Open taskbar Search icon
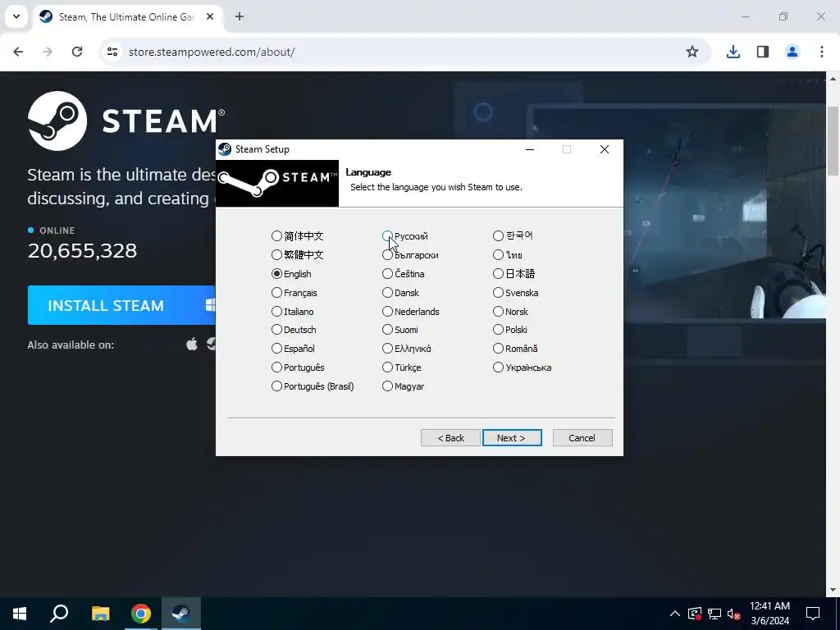This screenshot has width=840, height=630. click(59, 614)
